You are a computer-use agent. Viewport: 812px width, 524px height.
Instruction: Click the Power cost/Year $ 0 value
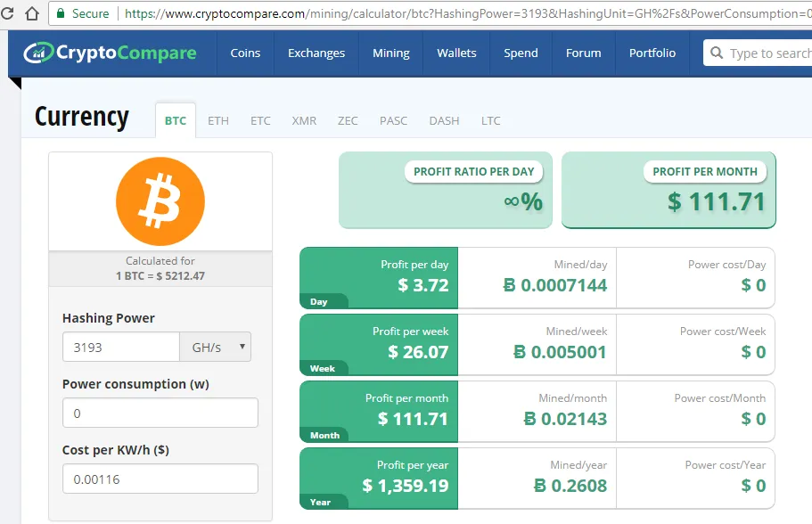pyautogui.click(x=753, y=486)
